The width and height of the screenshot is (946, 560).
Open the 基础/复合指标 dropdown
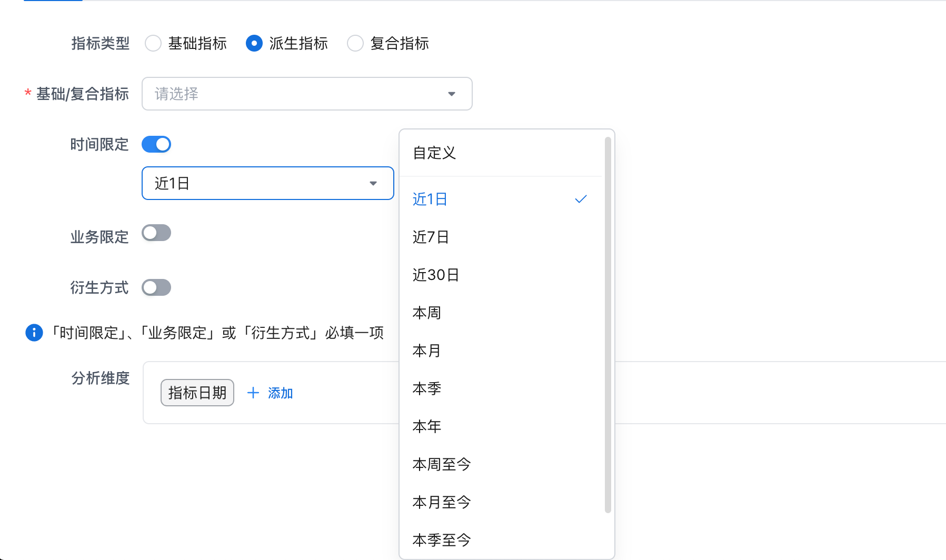tap(307, 94)
